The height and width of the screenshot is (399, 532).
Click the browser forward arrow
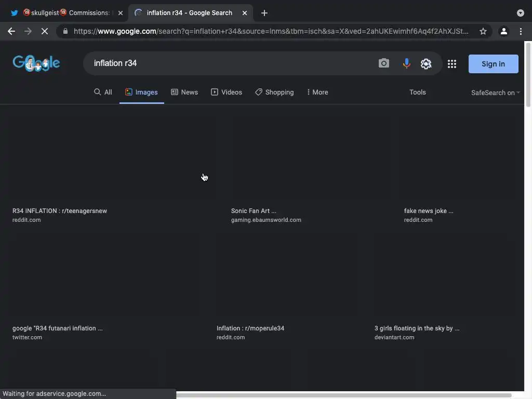(28, 31)
